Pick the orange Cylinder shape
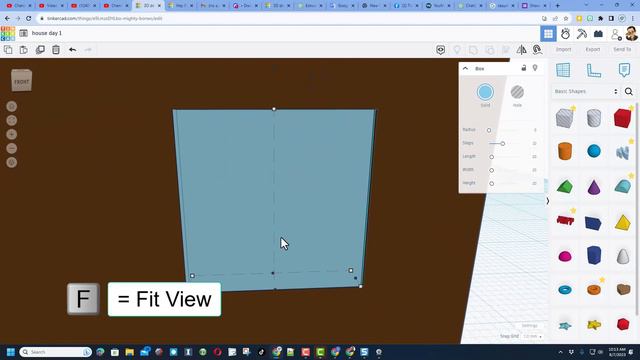Screen dimensions: 640x360 565,151
